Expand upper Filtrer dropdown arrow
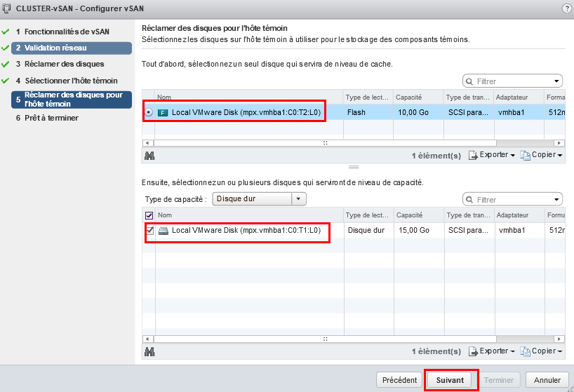 (556, 81)
